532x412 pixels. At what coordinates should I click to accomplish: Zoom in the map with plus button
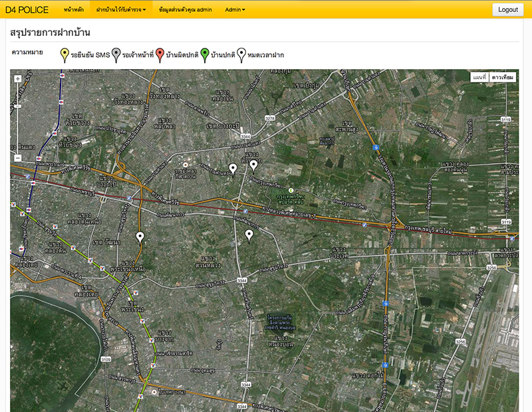[x=17, y=78]
